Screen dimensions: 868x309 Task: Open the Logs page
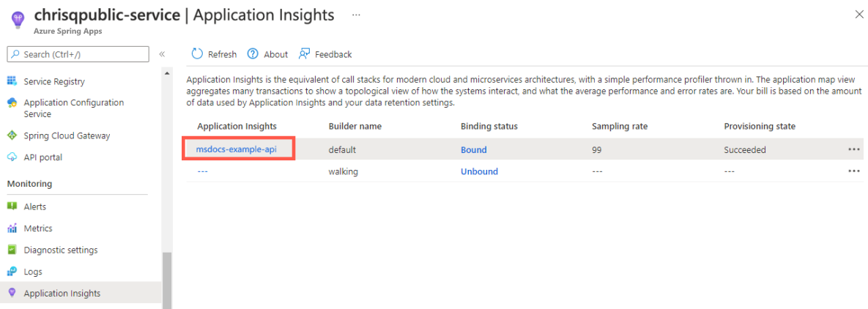33,272
